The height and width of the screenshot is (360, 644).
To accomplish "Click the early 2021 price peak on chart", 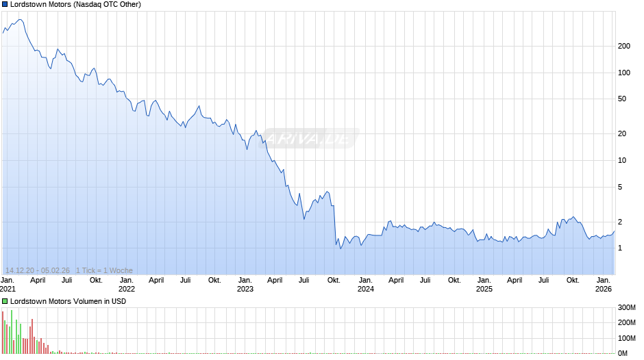I will click(x=19, y=20).
